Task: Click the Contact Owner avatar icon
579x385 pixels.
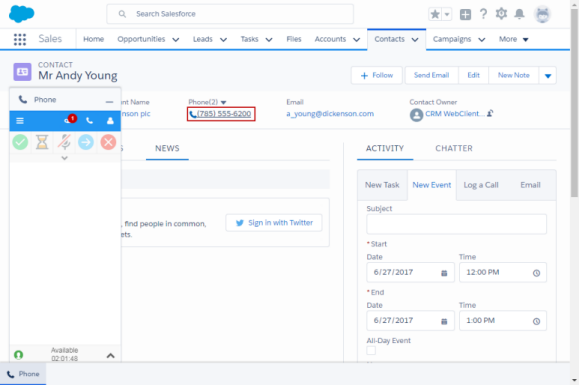Action: [417, 115]
